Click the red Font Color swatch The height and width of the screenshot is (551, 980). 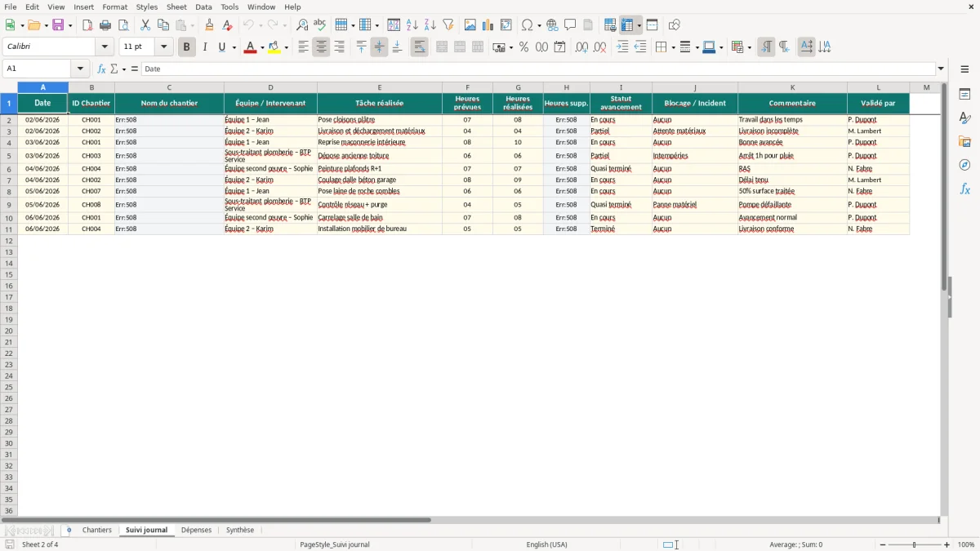(x=251, y=47)
